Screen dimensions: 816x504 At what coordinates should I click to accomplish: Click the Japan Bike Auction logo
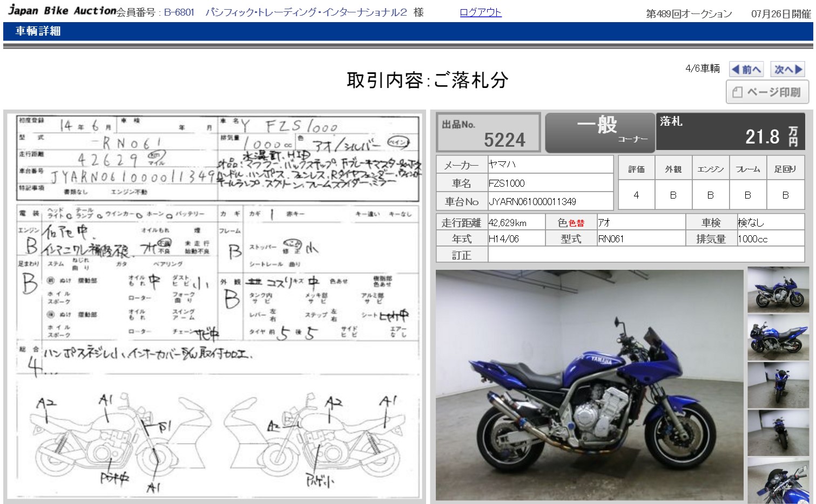pyautogui.click(x=62, y=11)
